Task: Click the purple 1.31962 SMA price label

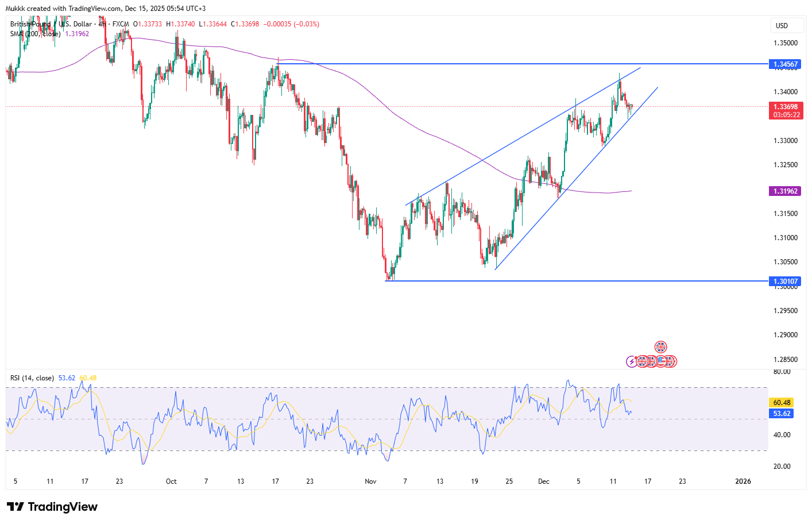Action: pos(784,191)
